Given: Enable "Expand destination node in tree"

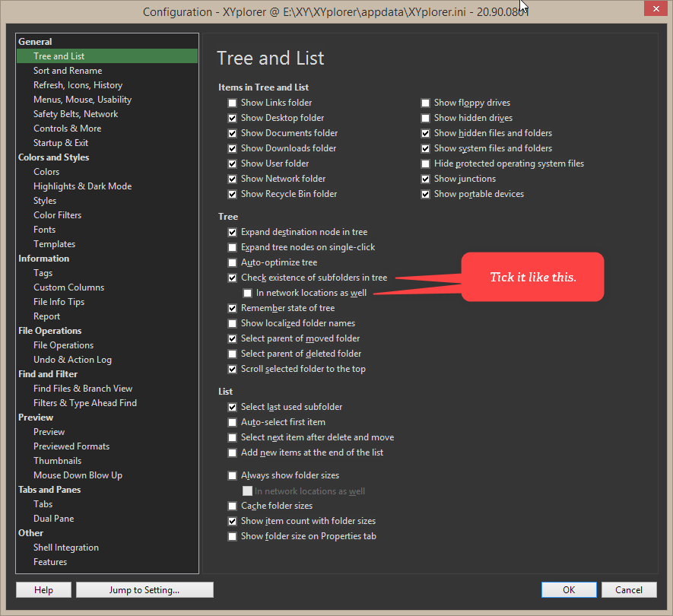Looking at the screenshot, I should point(232,231).
